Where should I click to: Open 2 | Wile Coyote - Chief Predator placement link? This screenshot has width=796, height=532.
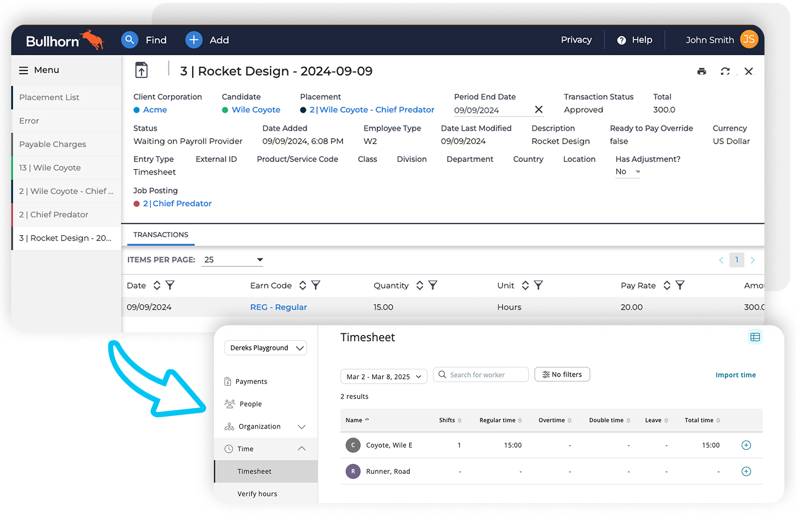coord(372,110)
